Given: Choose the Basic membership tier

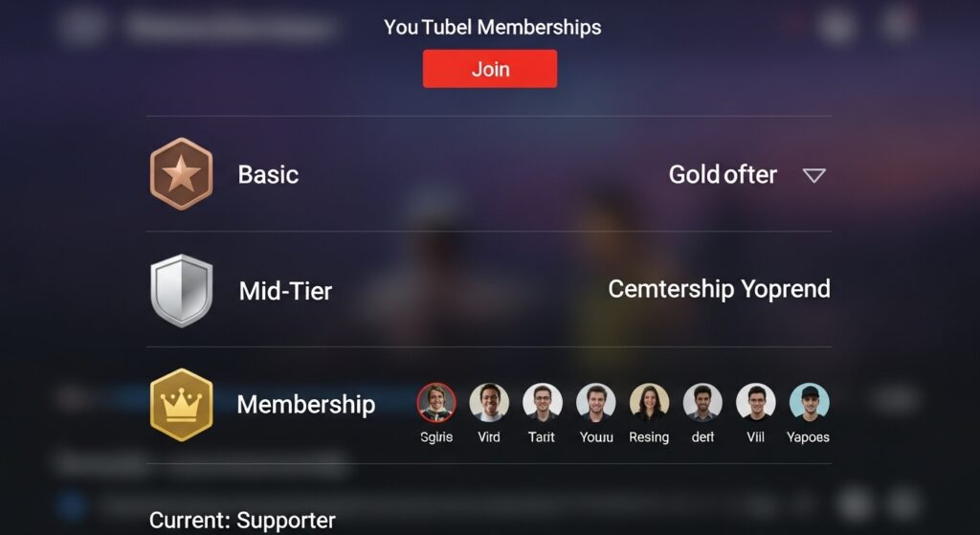Looking at the screenshot, I should pyautogui.click(x=268, y=174).
